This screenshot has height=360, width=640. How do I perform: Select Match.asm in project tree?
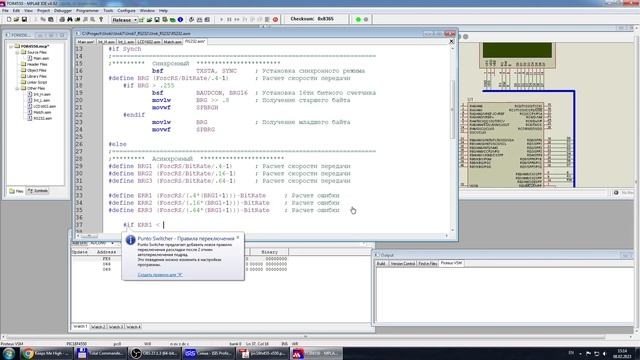pos(42,112)
